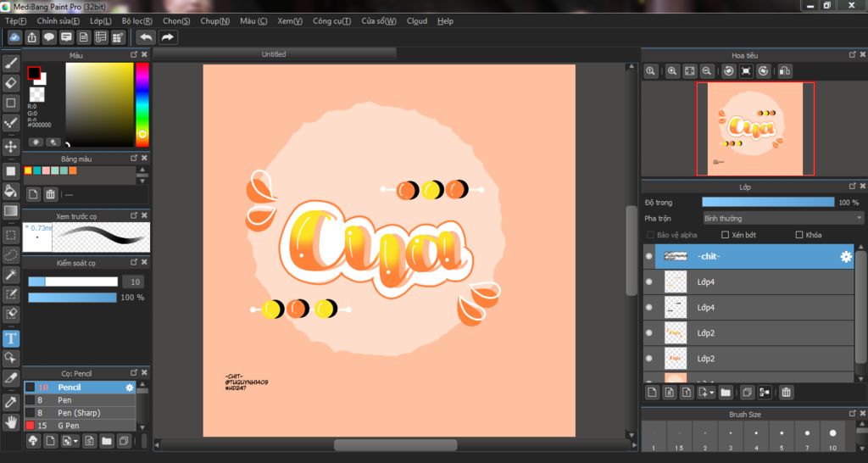868x463 pixels.
Task: Delete the current layer with trash icon
Action: tap(786, 393)
